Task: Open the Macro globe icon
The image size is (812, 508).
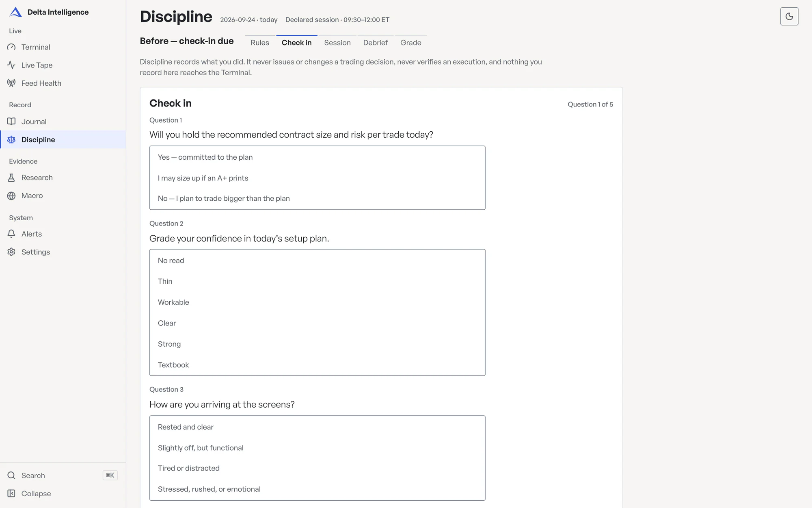Action: 11,195
